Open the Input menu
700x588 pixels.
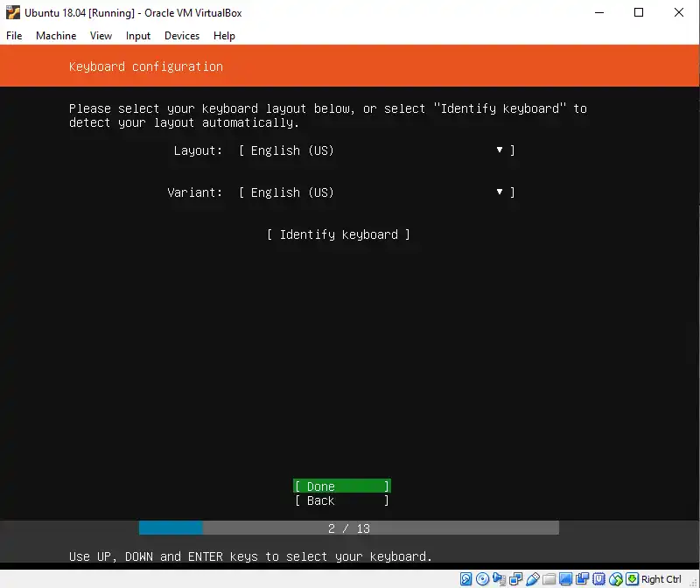pyautogui.click(x=138, y=36)
